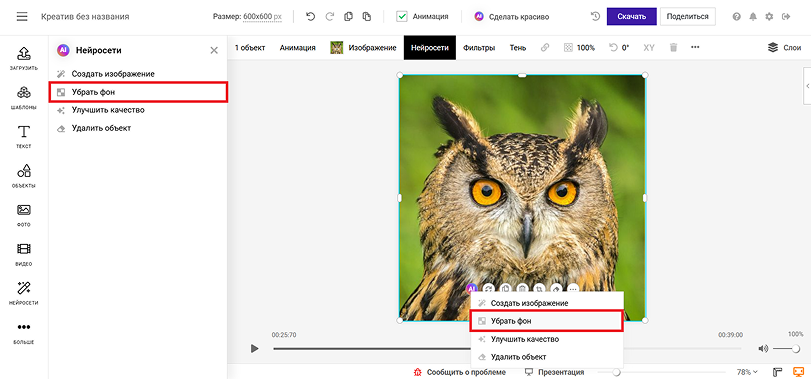
Task: Choose Создать изображение in the popup menu
Action: pyautogui.click(x=547, y=303)
